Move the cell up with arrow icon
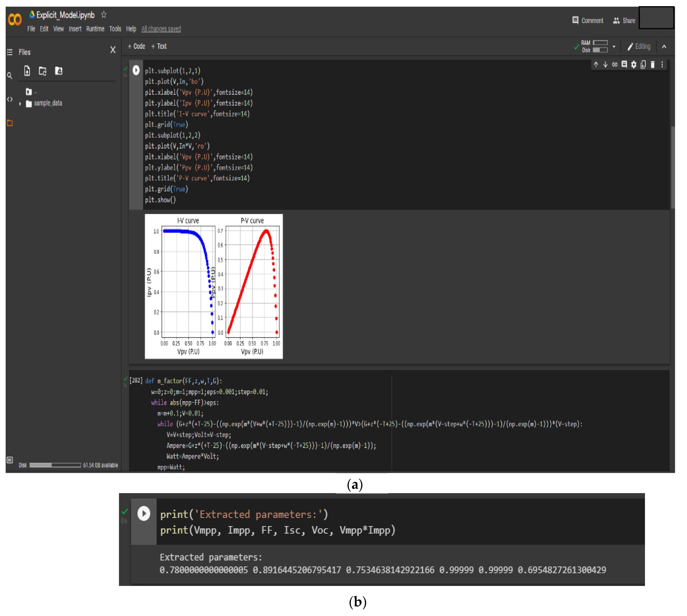687x616 pixels. click(596, 64)
